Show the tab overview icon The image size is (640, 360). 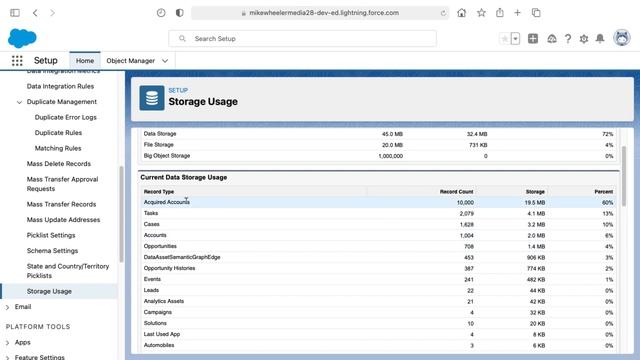tap(536, 13)
